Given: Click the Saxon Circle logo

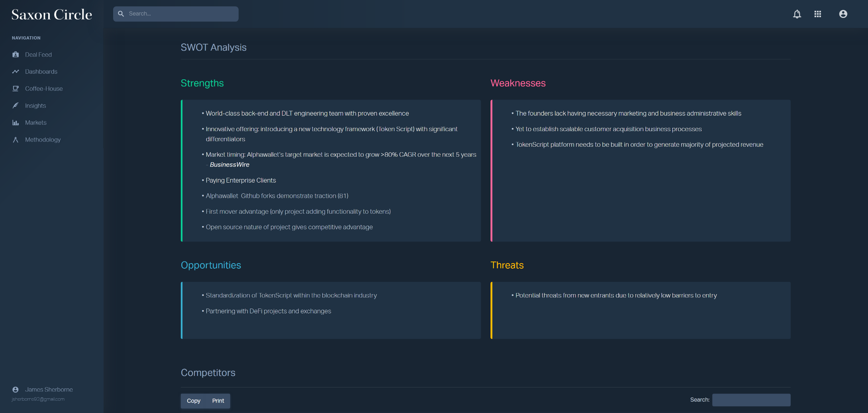Looking at the screenshot, I should tap(52, 15).
